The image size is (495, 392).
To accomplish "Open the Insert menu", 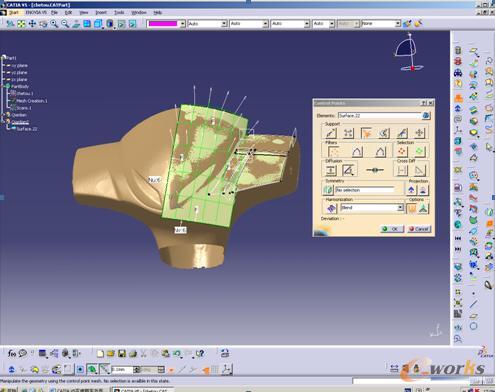I will tap(101, 12).
